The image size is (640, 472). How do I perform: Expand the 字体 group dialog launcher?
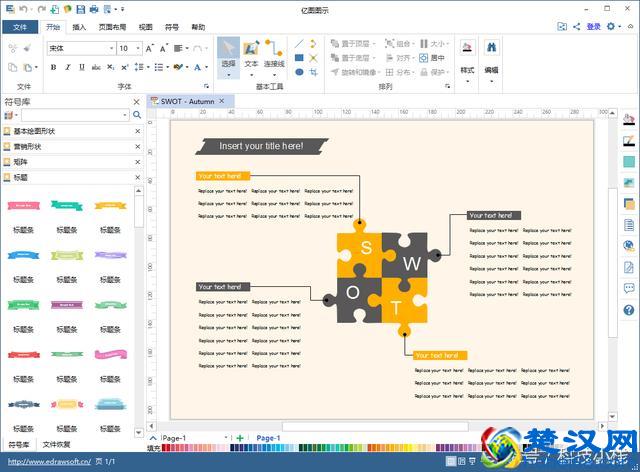206,86
